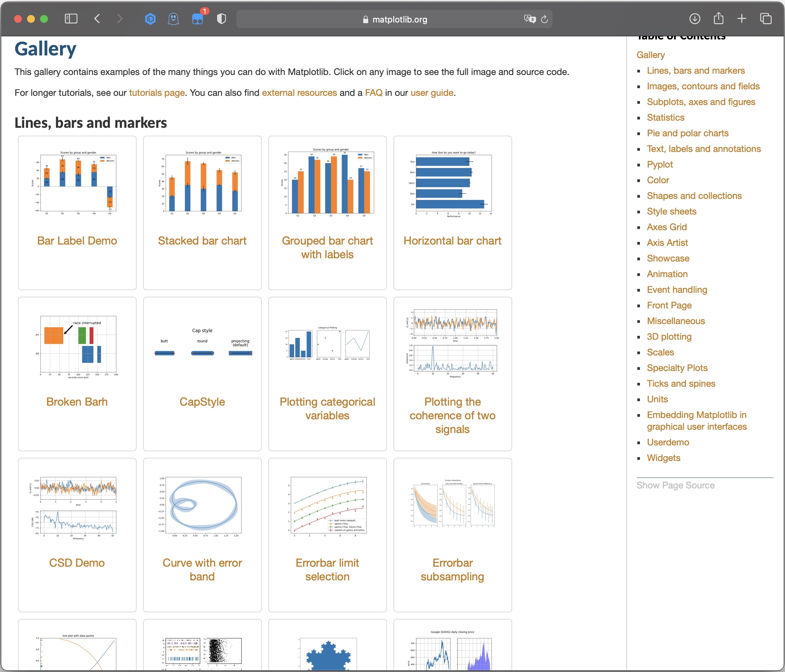
Task: Jump to the Axis Artist section
Action: (667, 243)
